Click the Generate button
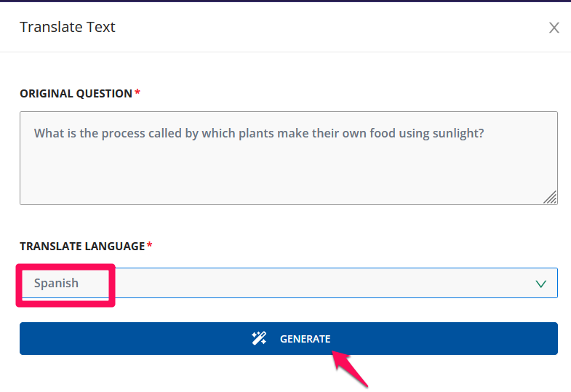 (x=289, y=338)
